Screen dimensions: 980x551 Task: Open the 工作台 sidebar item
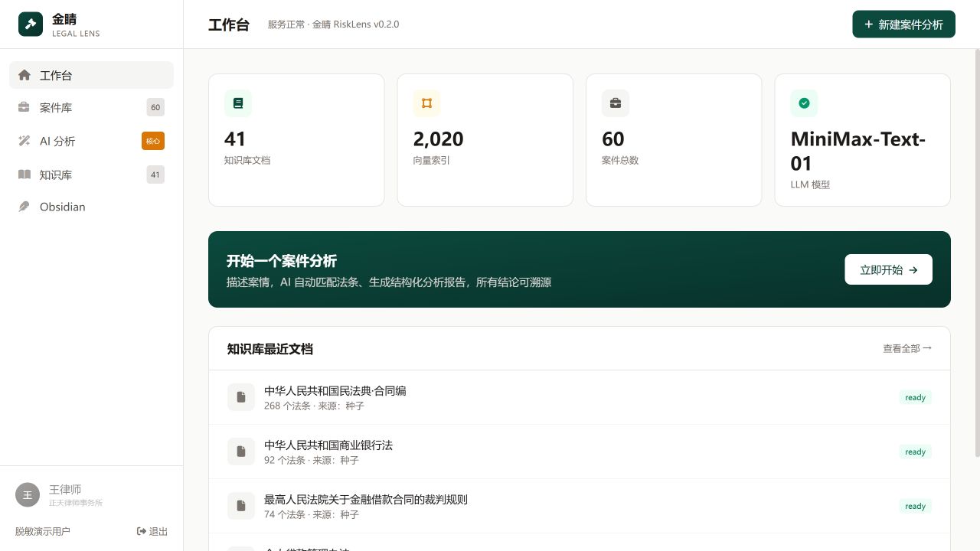(92, 75)
